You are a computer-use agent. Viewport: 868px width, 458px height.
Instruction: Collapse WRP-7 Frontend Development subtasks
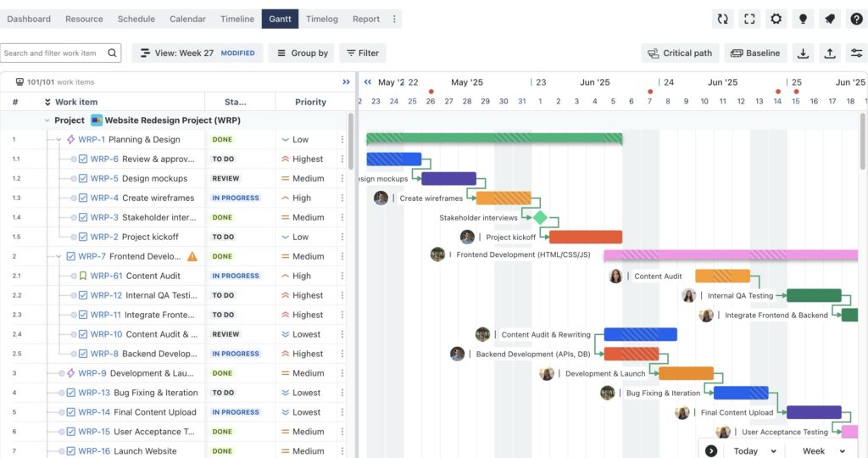pos(58,256)
